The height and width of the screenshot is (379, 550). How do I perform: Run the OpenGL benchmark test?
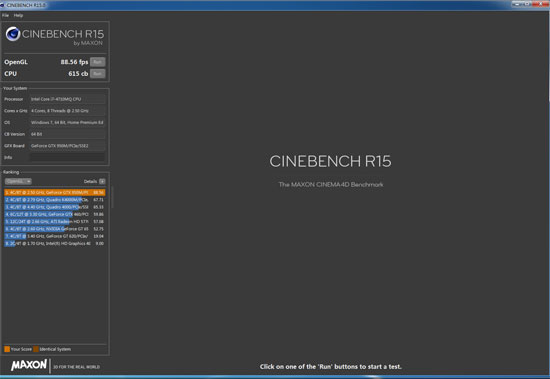click(98, 62)
